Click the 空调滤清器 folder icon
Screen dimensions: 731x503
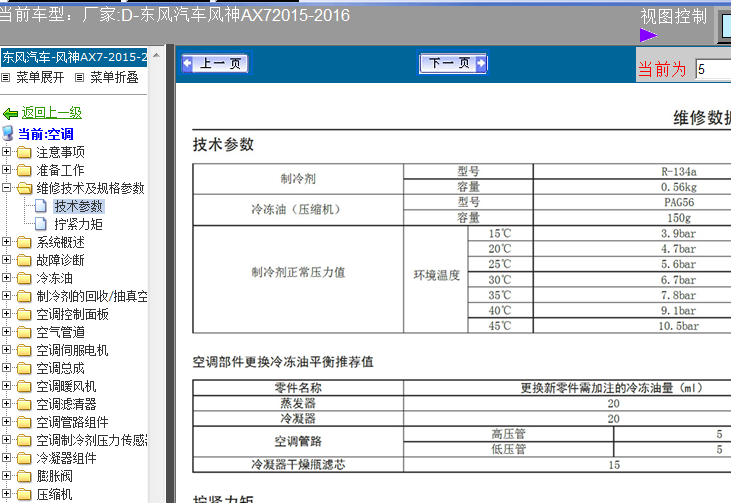click(x=24, y=404)
